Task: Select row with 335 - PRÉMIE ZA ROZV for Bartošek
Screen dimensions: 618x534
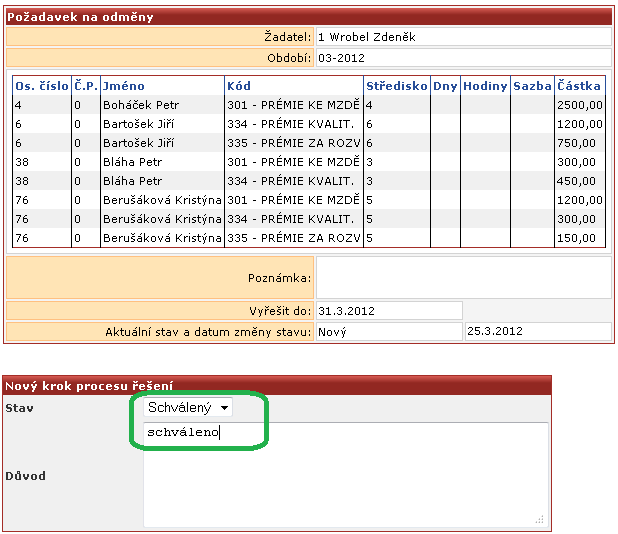Action: coord(309,143)
